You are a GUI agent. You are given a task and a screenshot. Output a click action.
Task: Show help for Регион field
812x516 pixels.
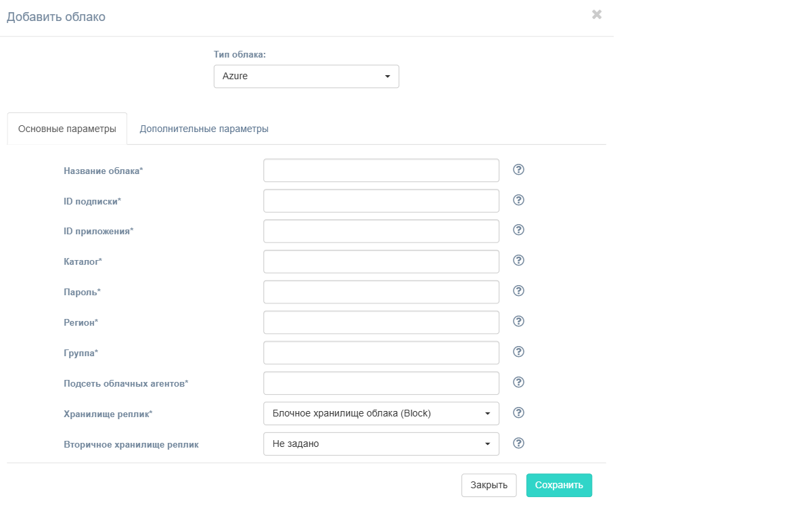pyautogui.click(x=519, y=322)
